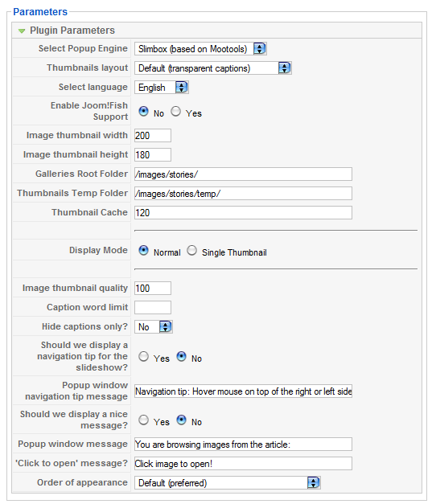This screenshot has width=432, height=504.
Task: Choose No for display a nice message
Action: 182,420
